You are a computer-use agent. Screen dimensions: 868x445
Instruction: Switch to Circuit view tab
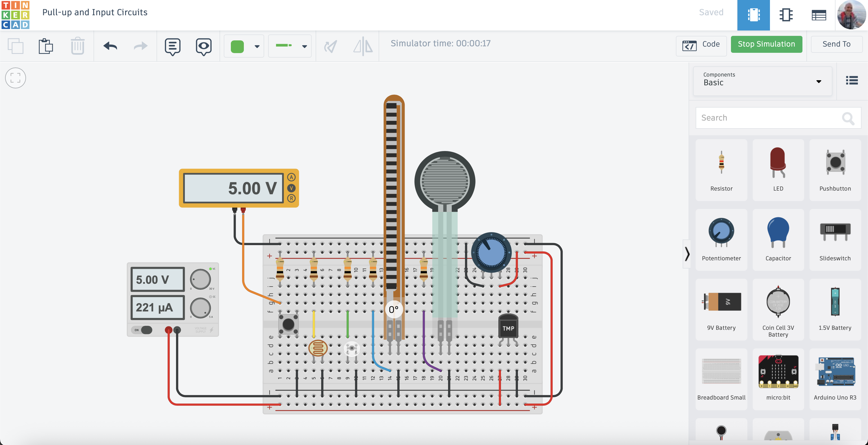point(754,15)
